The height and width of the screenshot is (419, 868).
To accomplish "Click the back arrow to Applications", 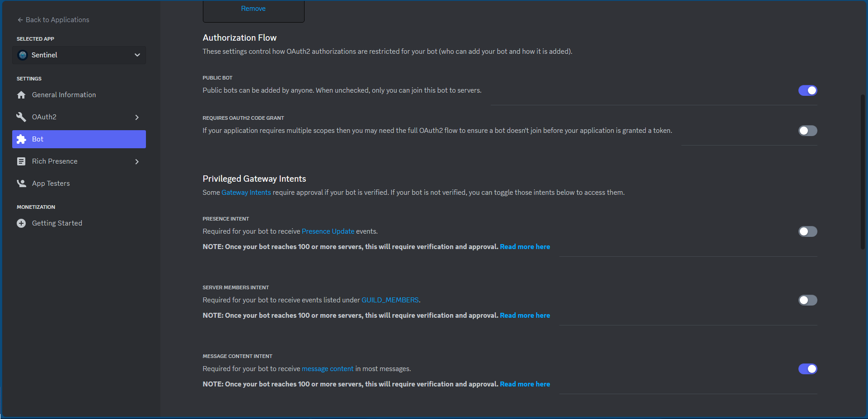I will tap(20, 20).
